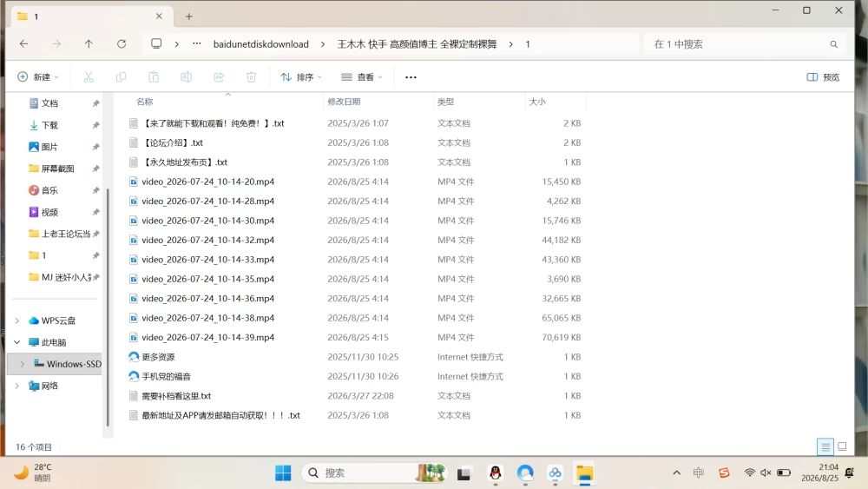Click the search magnifier icon
Viewport: 868px width, 489px height.
pos(833,44)
